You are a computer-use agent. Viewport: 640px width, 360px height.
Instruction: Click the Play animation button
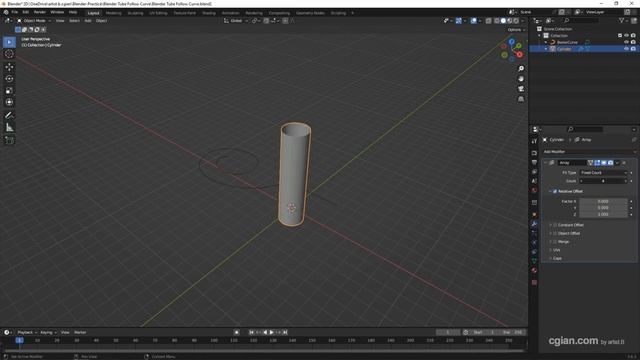[x=271, y=332]
